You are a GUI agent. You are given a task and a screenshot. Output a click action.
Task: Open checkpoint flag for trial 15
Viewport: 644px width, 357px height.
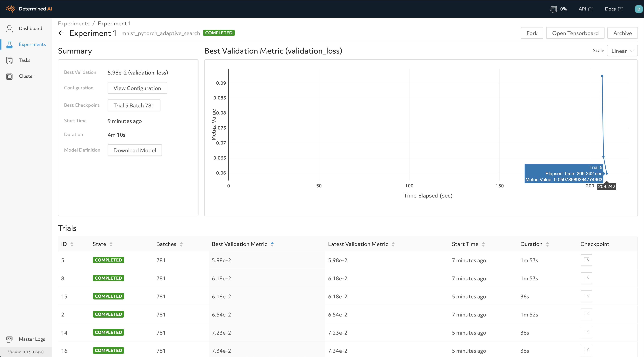point(586,296)
